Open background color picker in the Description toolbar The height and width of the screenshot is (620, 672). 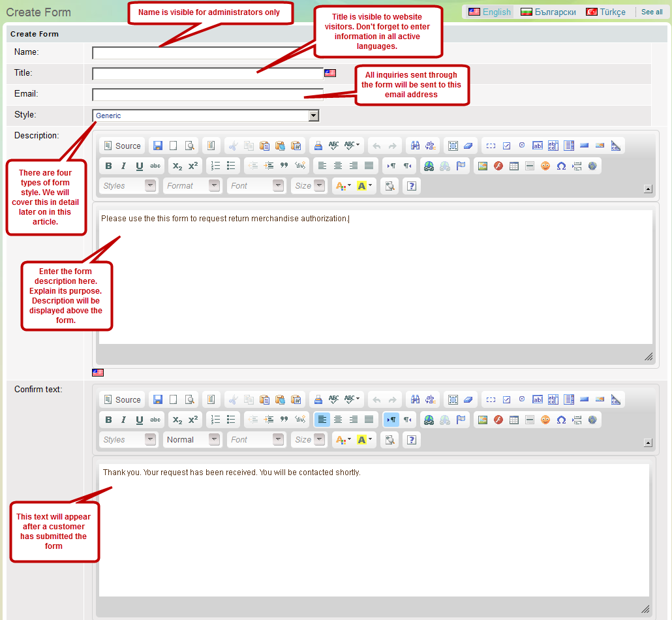click(x=365, y=186)
